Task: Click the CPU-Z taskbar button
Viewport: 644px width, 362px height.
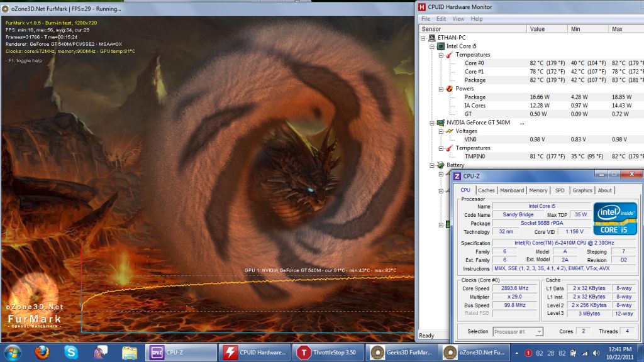Action: tap(181, 353)
